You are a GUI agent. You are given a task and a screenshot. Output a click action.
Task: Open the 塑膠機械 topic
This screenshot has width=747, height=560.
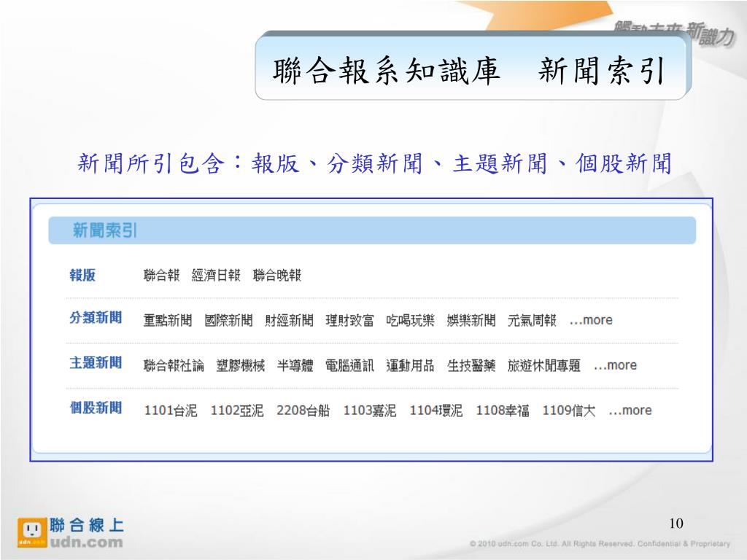[241, 366]
